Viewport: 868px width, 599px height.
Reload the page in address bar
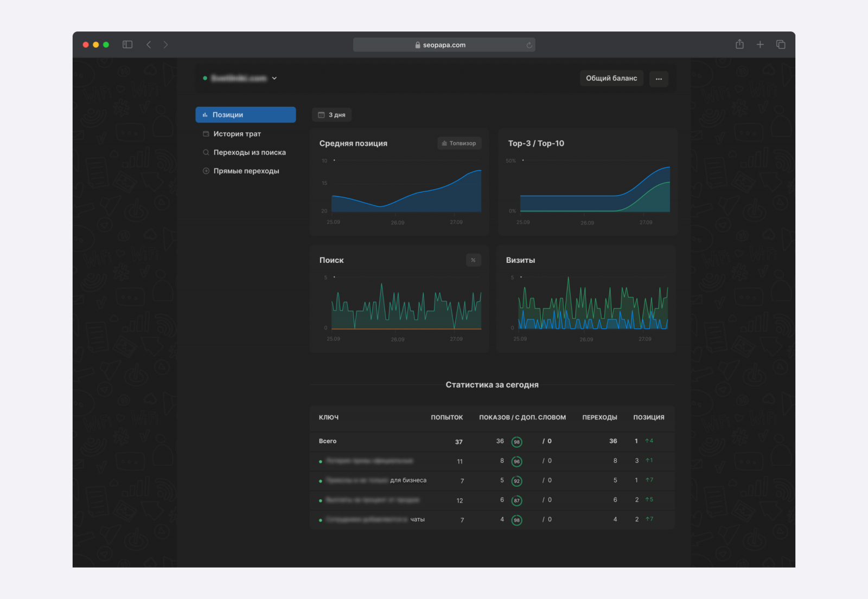coord(529,45)
